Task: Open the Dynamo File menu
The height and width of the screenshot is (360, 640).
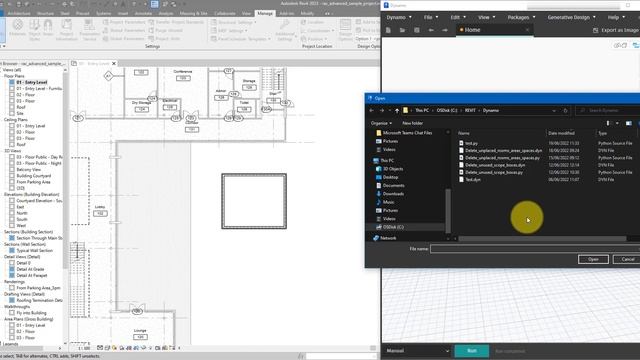Action: coord(431,18)
